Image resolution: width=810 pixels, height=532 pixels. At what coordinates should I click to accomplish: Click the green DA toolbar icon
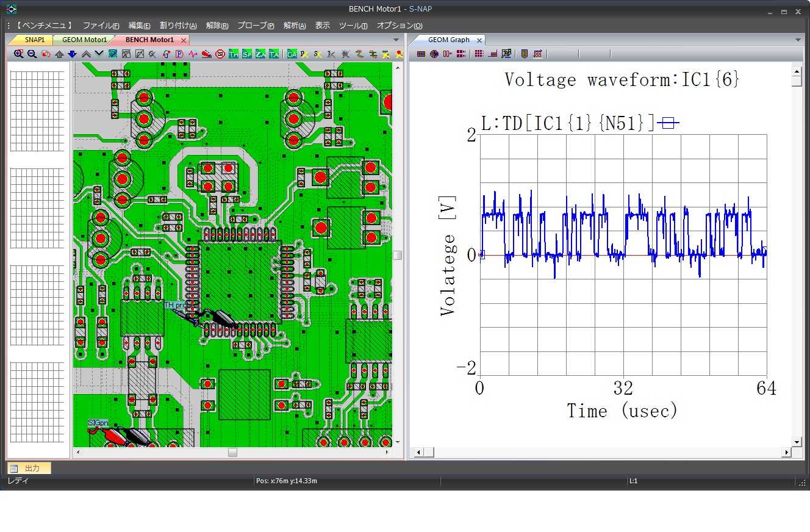(292, 54)
